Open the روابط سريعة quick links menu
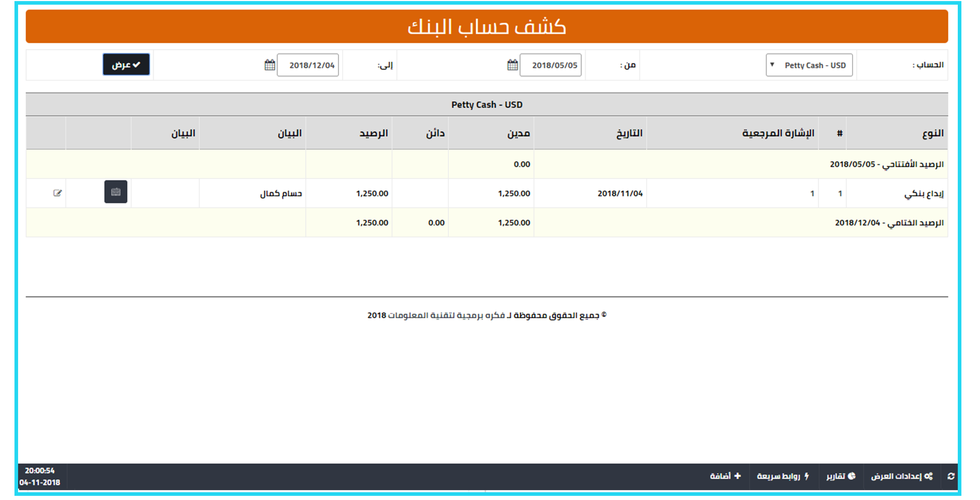The image size is (980, 500). pos(782,476)
